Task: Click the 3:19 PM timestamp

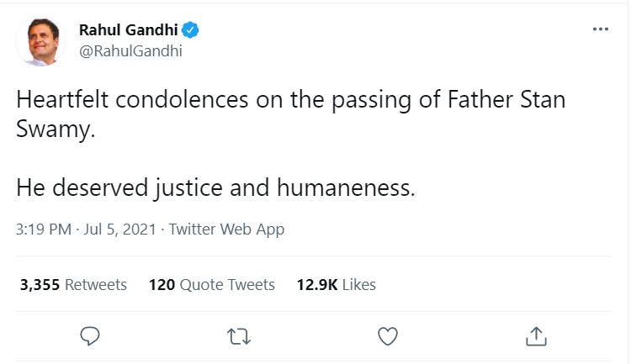Action: pos(44,229)
